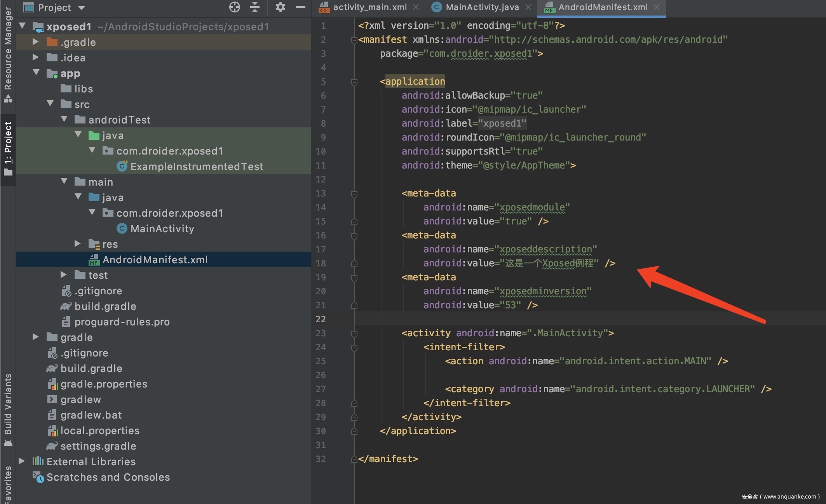Select ExampleInstrumentedTest class in tree
The height and width of the screenshot is (504, 826).
click(x=197, y=167)
